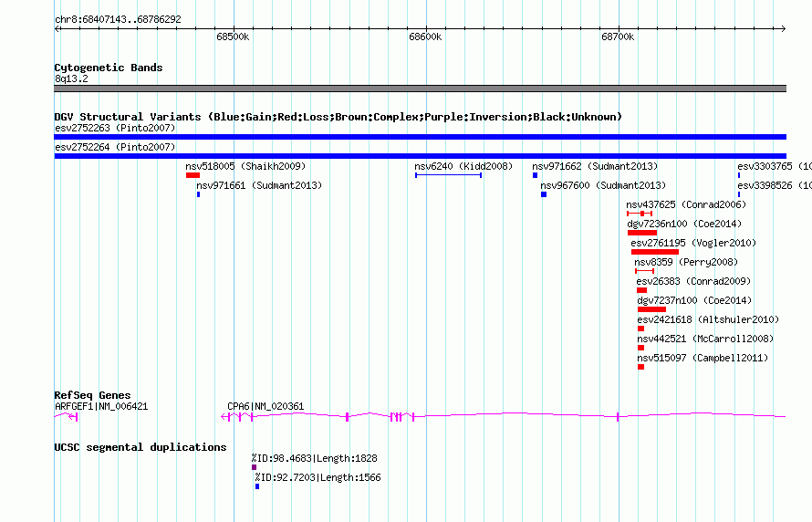The width and height of the screenshot is (812, 522).
Task: Click the esv2752264 (Pinto2007) blue gain bar
Action: 420,156
